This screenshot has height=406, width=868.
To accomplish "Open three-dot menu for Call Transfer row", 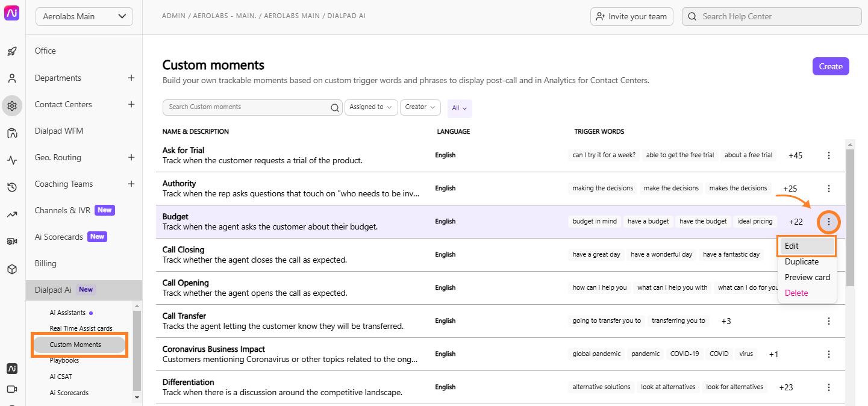I will click(x=829, y=321).
